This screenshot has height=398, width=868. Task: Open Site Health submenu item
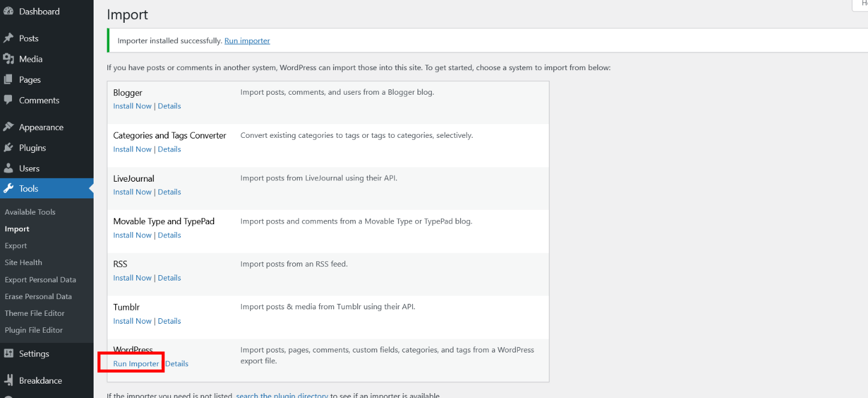[23, 263]
